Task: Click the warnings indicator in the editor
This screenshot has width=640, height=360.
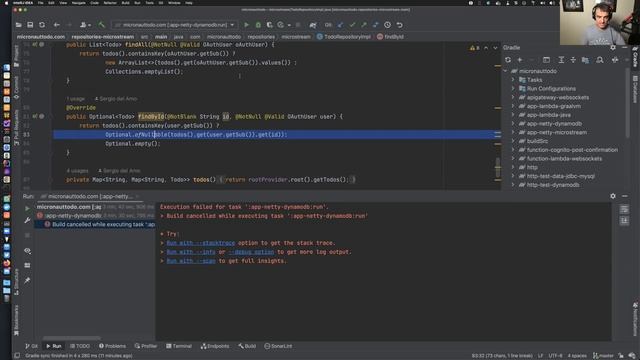Action: [x=475, y=48]
